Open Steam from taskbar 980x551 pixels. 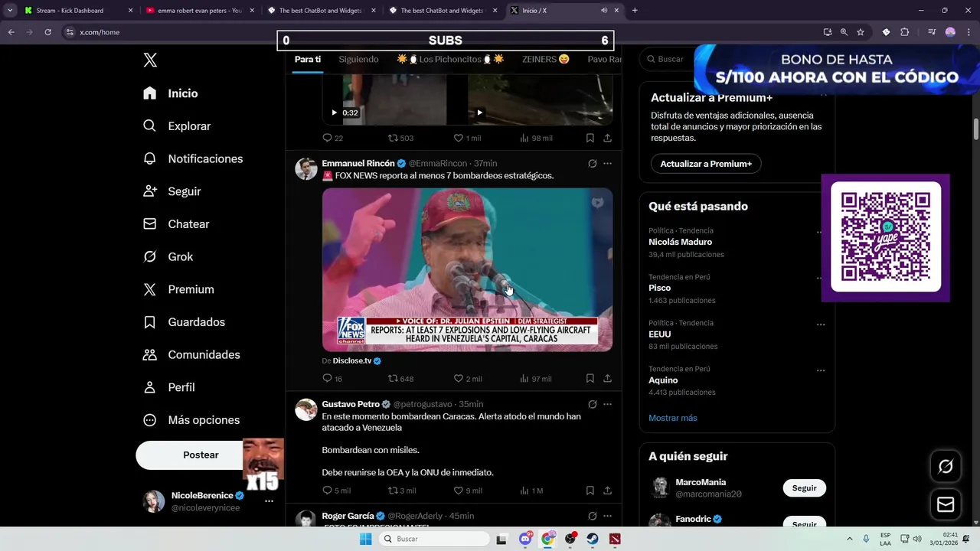point(593,539)
